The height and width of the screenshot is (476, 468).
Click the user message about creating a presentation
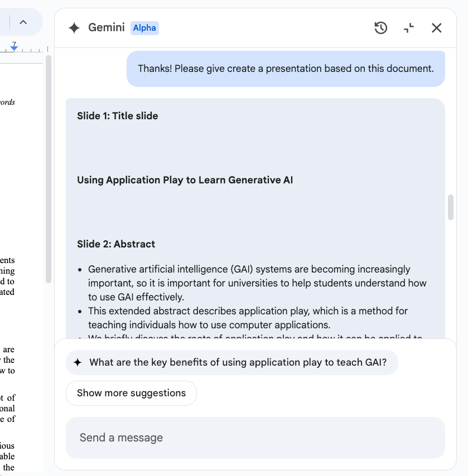tap(286, 69)
